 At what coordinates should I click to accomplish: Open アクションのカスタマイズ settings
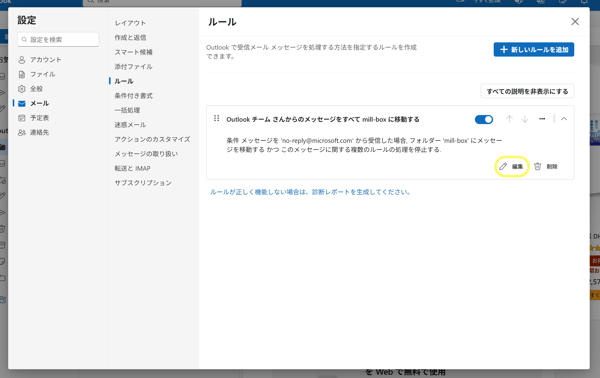tap(152, 139)
